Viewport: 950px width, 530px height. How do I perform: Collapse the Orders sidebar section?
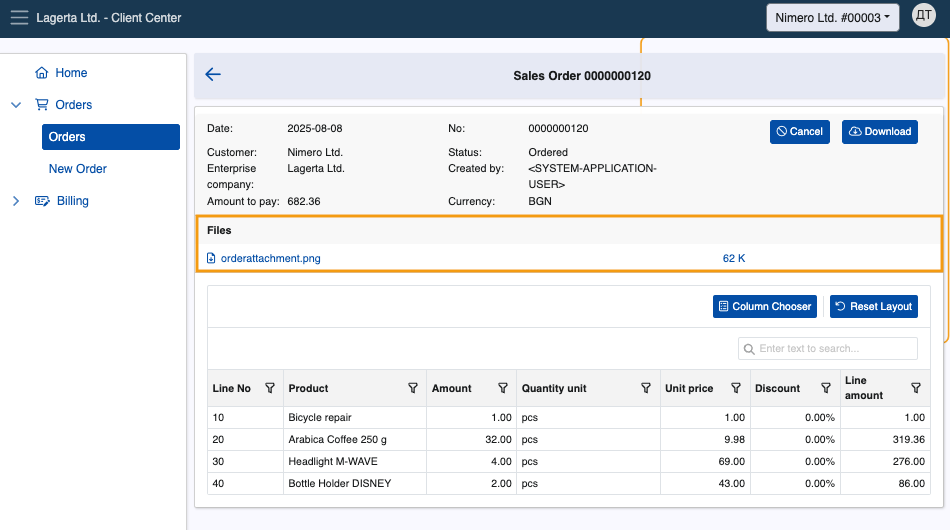pos(16,105)
